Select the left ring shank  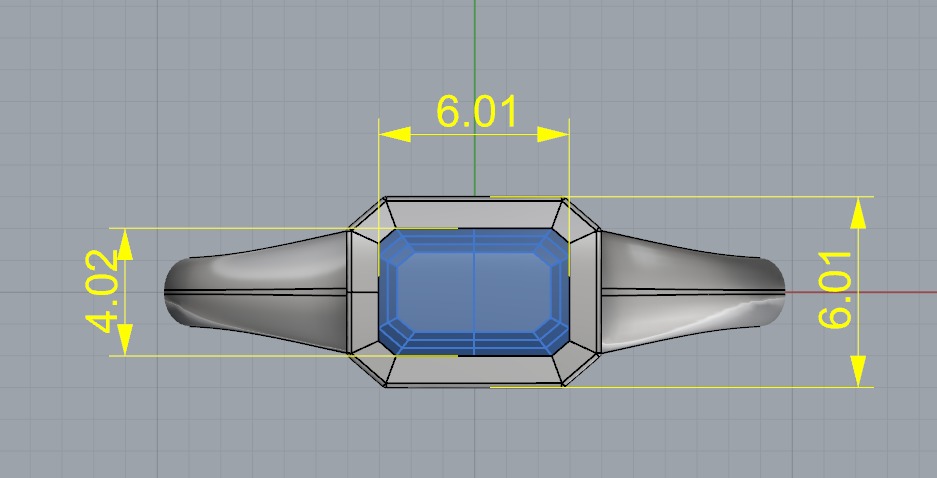pos(256,292)
